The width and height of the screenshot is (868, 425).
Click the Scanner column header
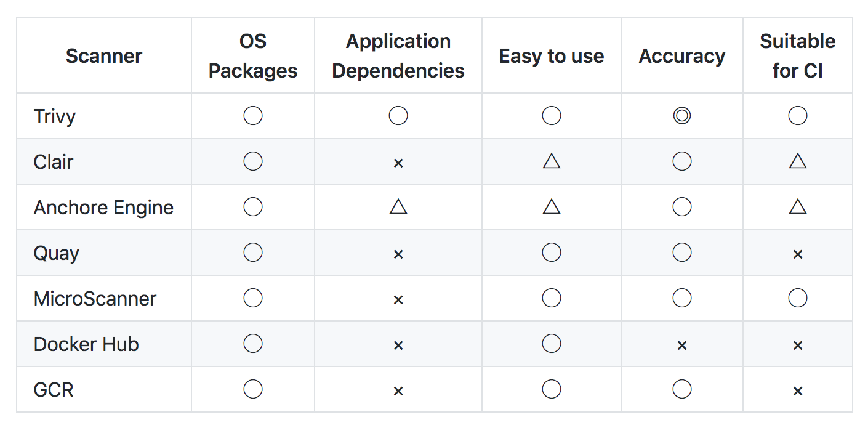point(104,56)
